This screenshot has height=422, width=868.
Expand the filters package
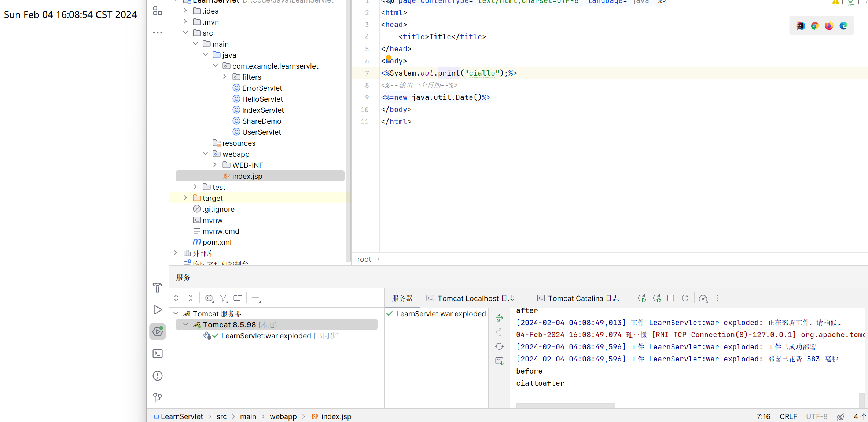[225, 77]
